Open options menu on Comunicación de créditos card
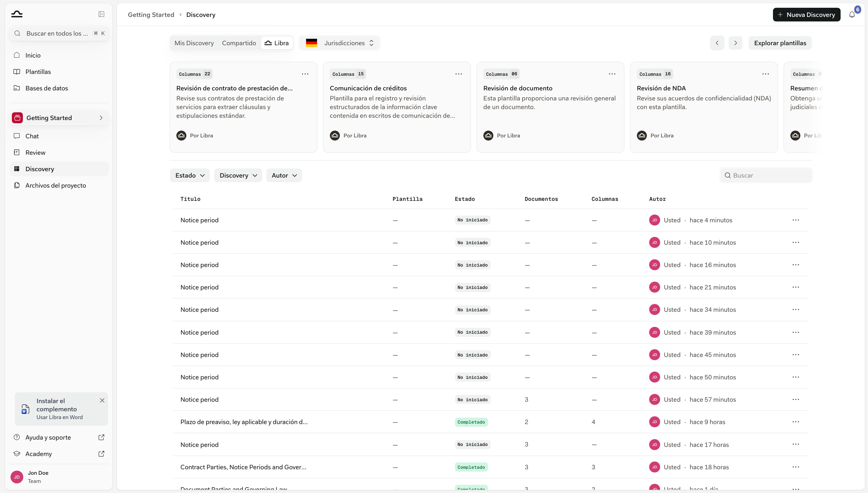868x493 pixels. [x=458, y=74]
